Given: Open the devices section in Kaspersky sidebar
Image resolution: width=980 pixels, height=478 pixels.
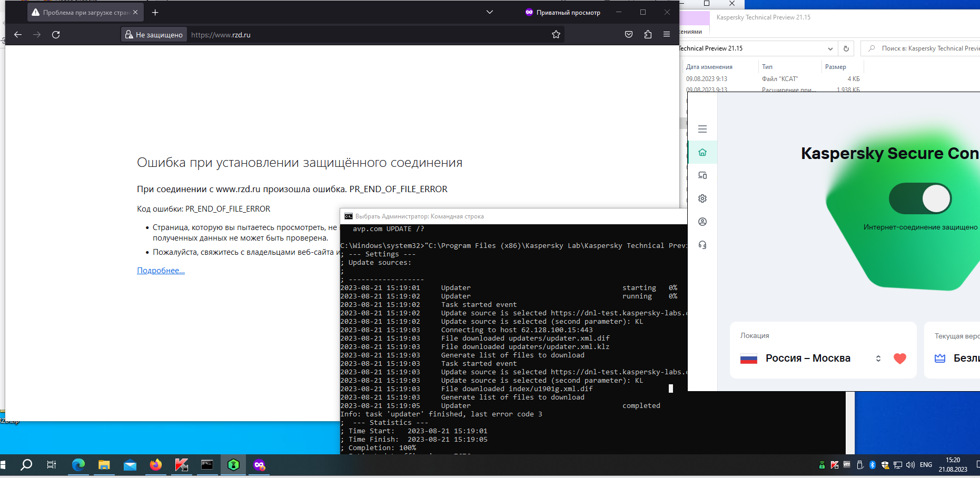Looking at the screenshot, I should pyautogui.click(x=702, y=175).
